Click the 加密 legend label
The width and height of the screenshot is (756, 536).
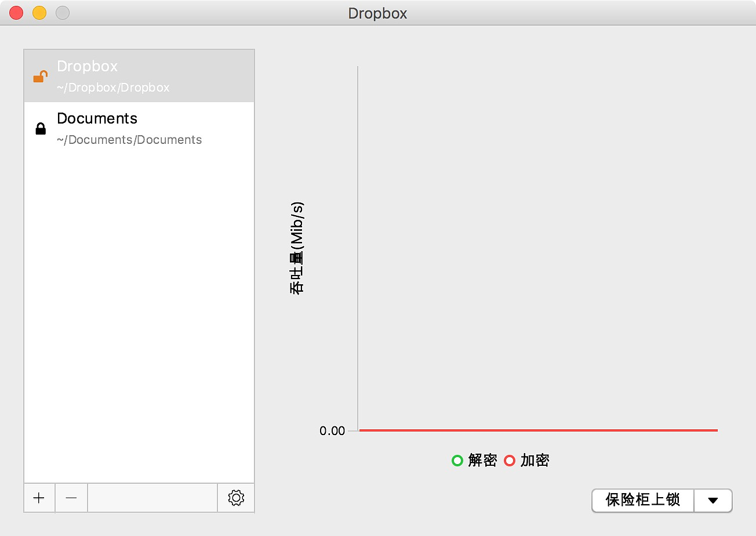coord(535,461)
